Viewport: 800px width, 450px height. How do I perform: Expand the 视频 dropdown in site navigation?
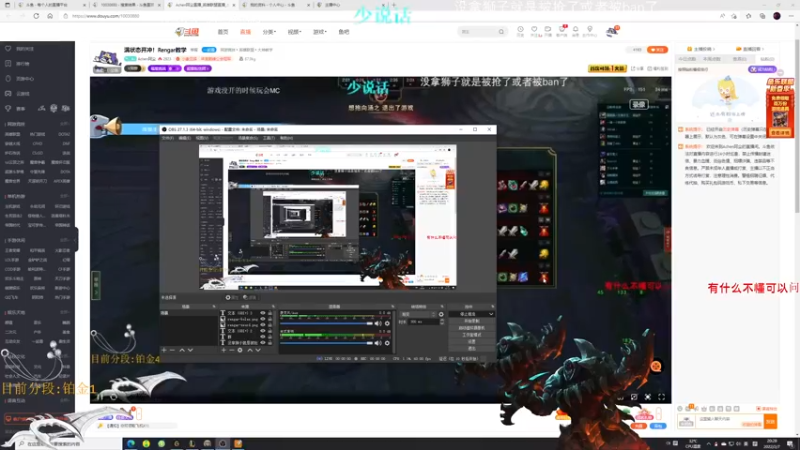(x=294, y=32)
